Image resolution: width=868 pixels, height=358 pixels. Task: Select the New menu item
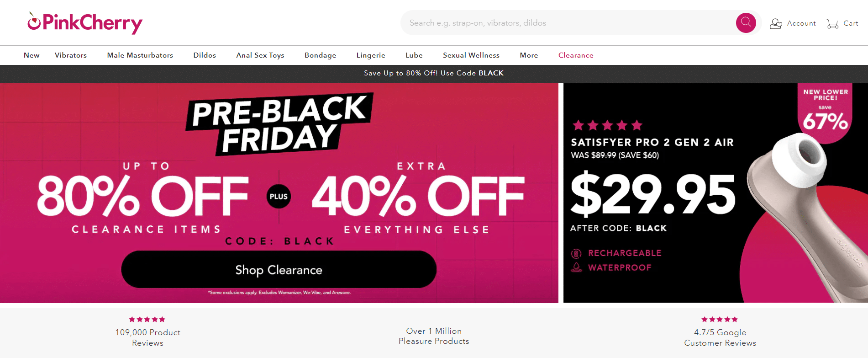pos(32,55)
